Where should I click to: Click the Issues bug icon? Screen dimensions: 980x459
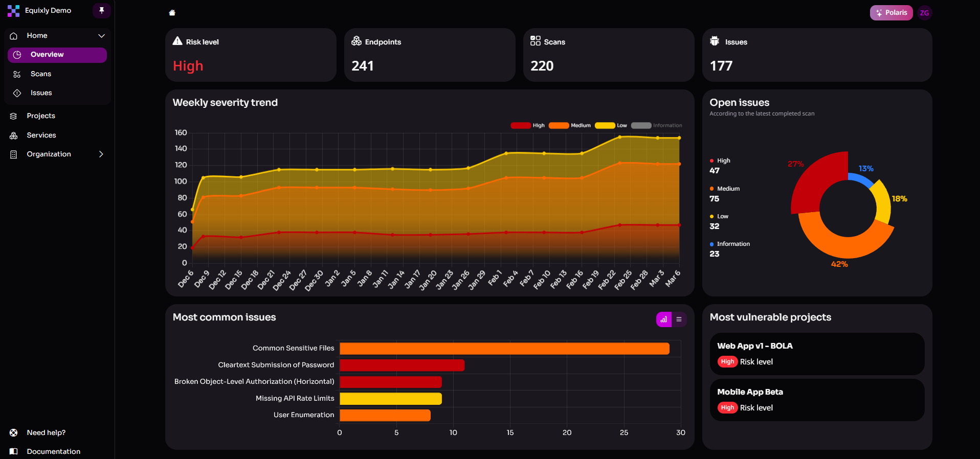[715, 41]
